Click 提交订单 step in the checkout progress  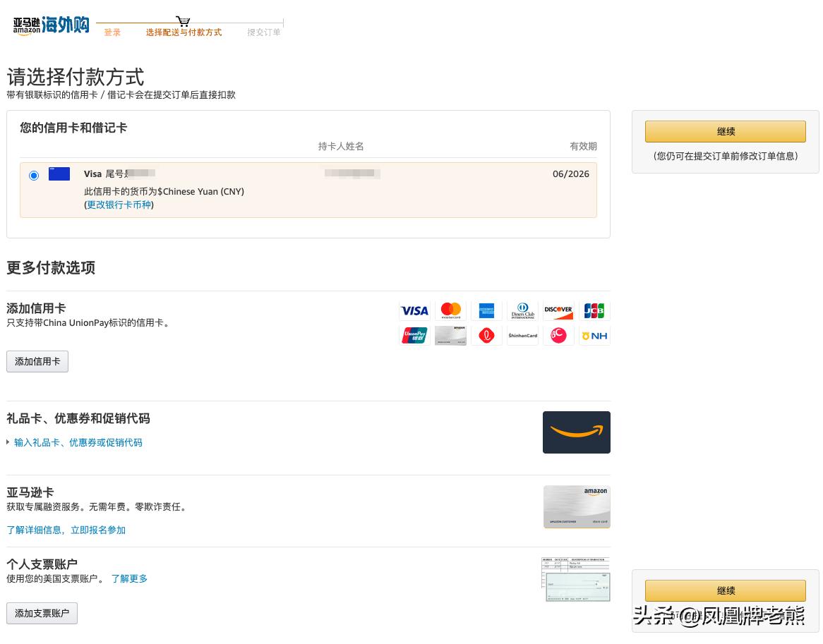[263, 32]
